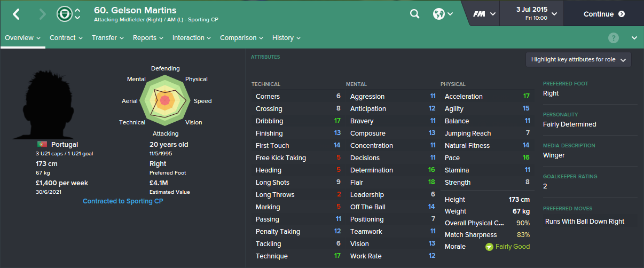This screenshot has height=268, width=644.
Task: Click the Sporting CP club badge
Action: tap(64, 14)
